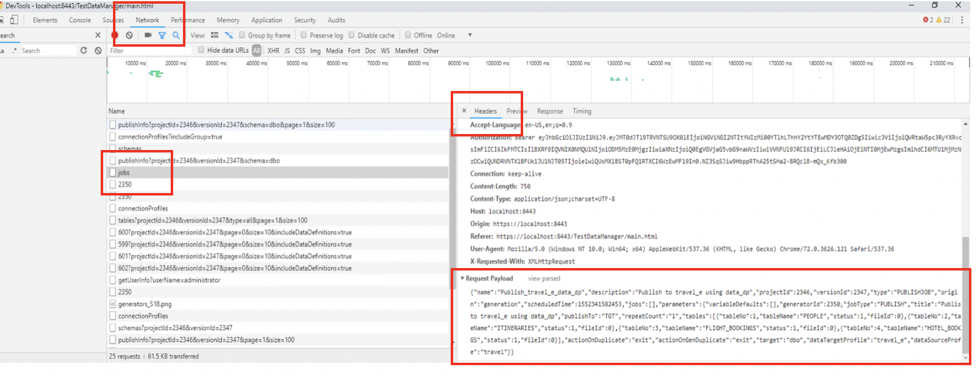Toggle the waterfall overview icon
The image size is (980, 375).
tap(229, 36)
